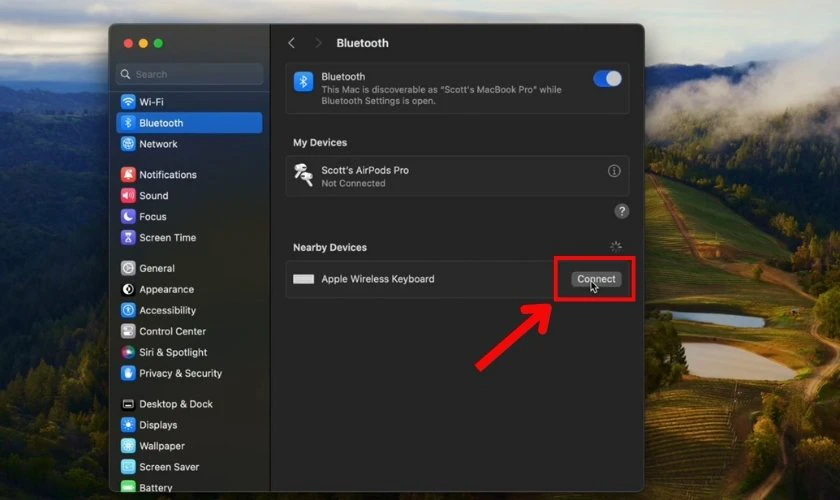Click the discoverable description text
The width and height of the screenshot is (840, 500).
pos(441,95)
